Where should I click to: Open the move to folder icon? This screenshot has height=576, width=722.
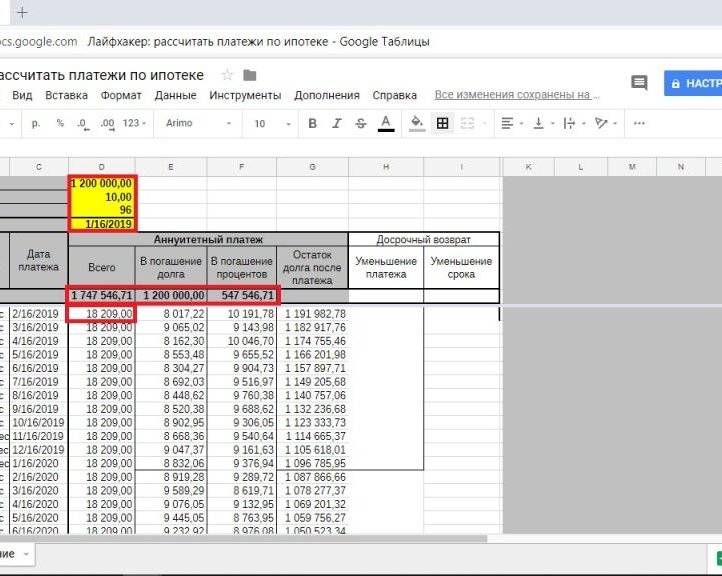pos(250,75)
